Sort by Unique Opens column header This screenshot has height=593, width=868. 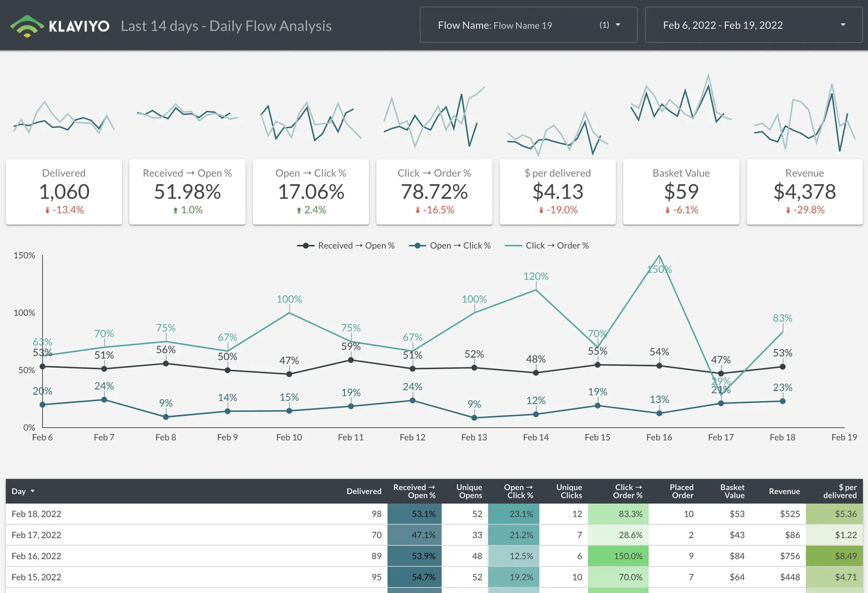coord(469,491)
